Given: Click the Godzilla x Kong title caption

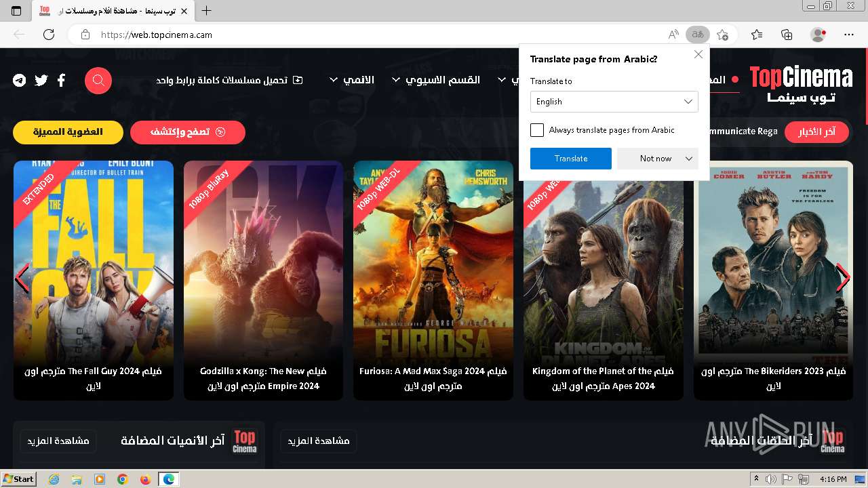Looking at the screenshot, I should point(263,379).
